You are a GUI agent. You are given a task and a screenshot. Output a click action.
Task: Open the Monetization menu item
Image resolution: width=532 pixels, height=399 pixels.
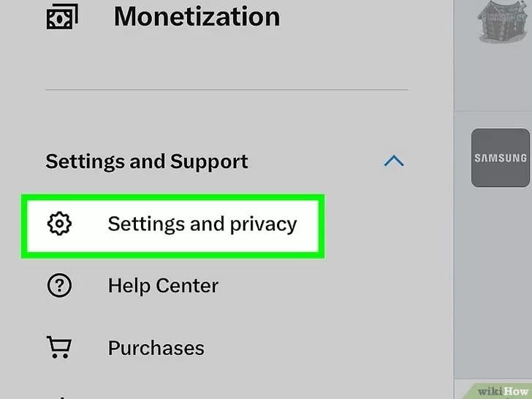pos(196,17)
